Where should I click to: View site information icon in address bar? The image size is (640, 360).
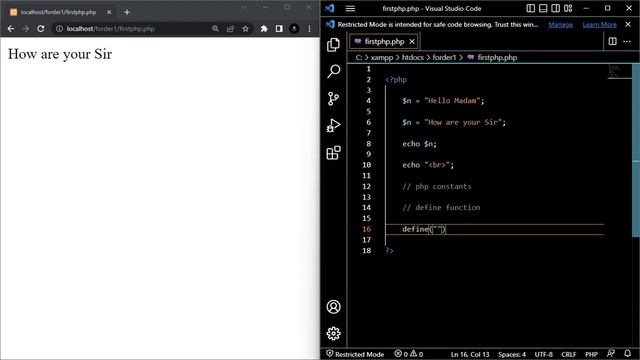59,29
